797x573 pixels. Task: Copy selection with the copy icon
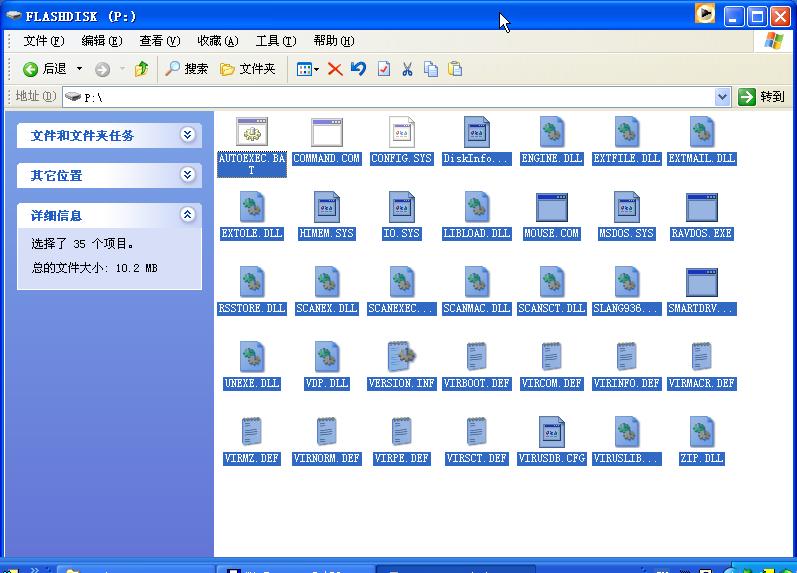pos(431,69)
